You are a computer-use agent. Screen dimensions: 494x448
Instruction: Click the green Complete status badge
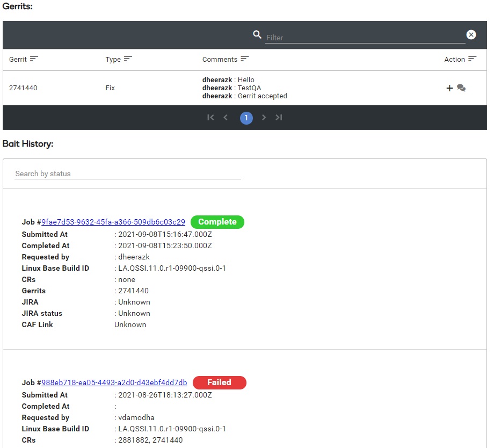[217, 222]
